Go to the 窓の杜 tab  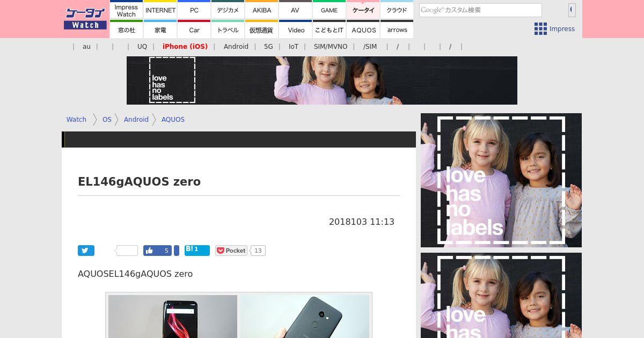pos(126,30)
